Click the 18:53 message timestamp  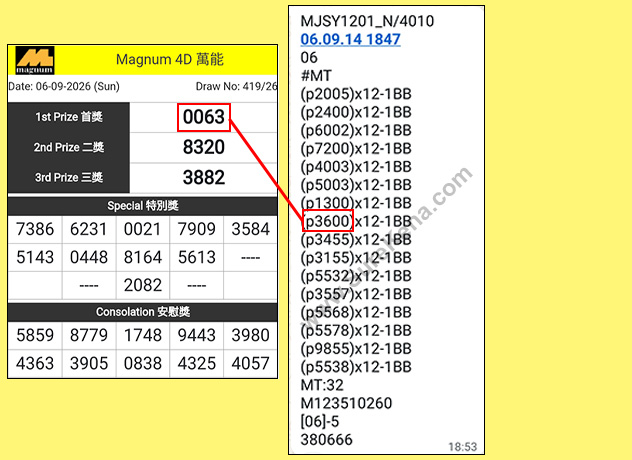tap(463, 447)
